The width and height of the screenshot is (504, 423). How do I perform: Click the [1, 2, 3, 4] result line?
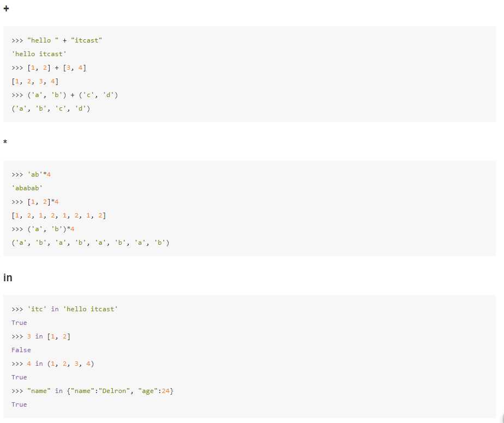(x=35, y=81)
